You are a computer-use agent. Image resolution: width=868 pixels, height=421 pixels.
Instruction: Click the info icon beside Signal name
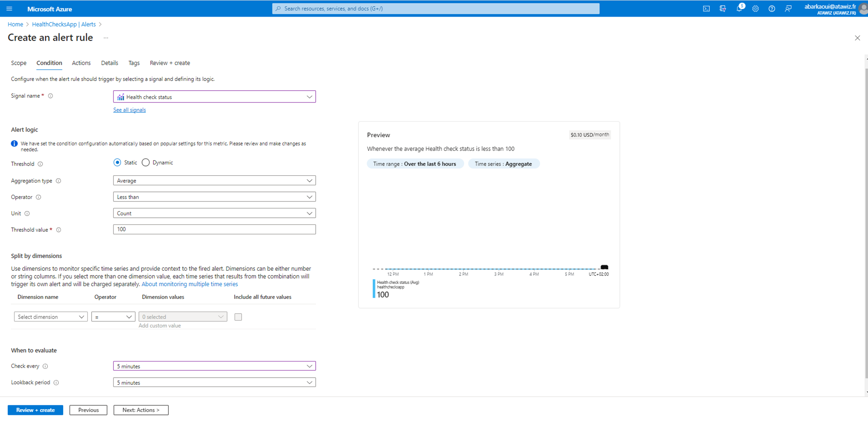(x=50, y=96)
